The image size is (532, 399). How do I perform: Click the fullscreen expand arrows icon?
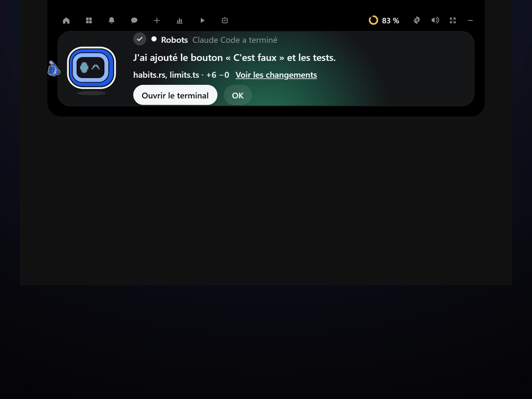coord(453,21)
